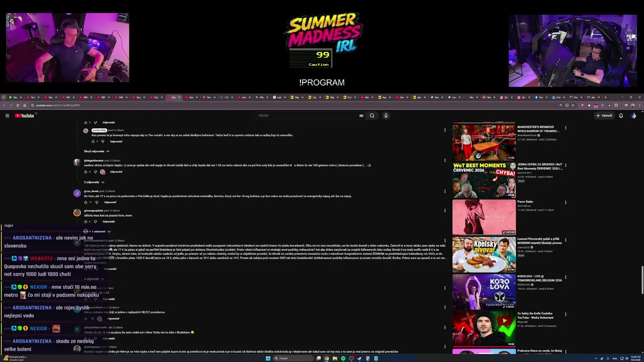Open the YouTube account avatar menu
Viewport: 644px width, 362px height.
click(633, 116)
